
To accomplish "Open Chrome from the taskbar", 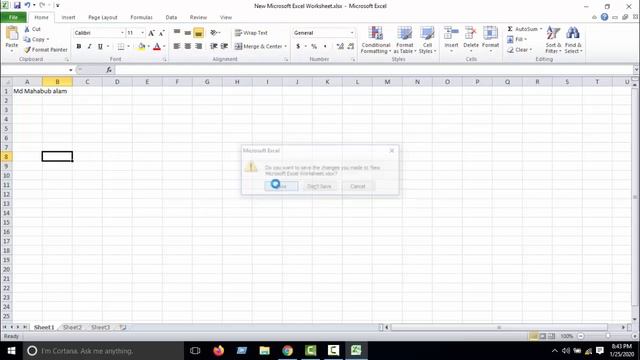I will click(x=287, y=351).
